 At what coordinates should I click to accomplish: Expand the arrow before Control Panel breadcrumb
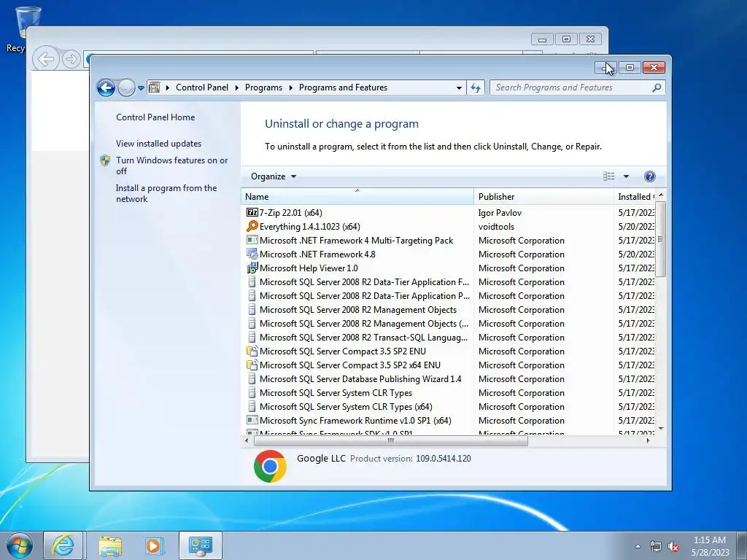coord(168,87)
